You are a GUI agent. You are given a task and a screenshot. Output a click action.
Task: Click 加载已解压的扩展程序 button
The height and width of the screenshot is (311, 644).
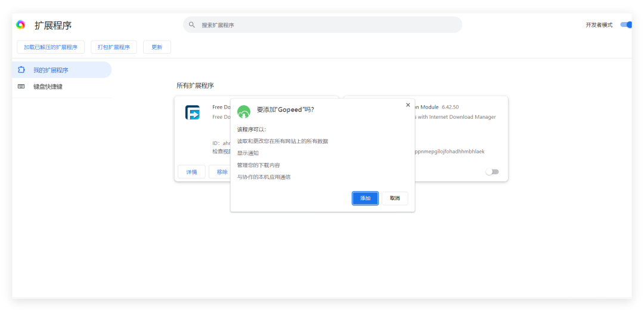click(51, 47)
